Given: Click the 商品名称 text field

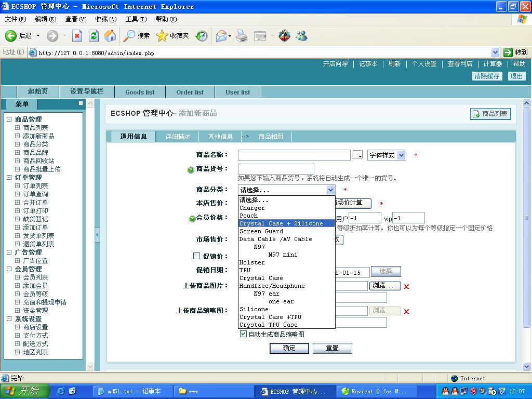Looking at the screenshot, I should click(294, 155).
